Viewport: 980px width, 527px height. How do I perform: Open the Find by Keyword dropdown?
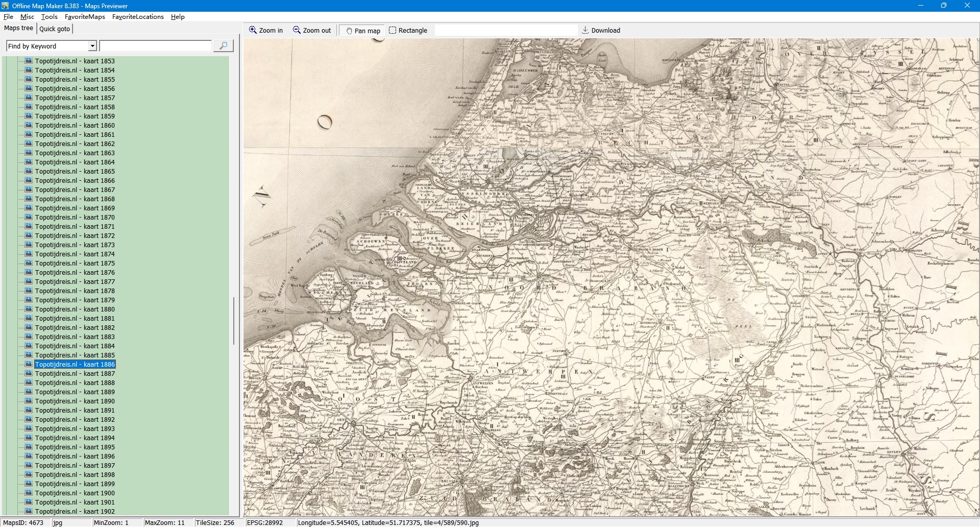(92, 46)
